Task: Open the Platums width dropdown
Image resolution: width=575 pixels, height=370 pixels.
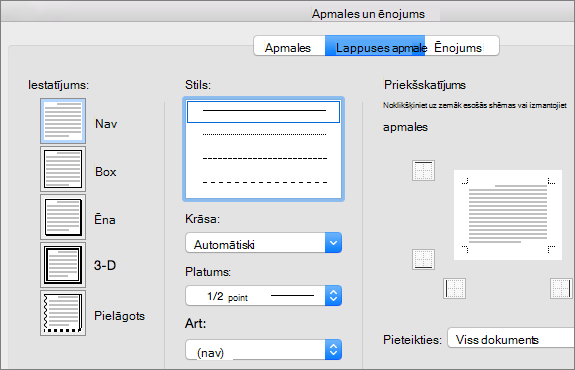Action: pyautogui.click(x=264, y=296)
